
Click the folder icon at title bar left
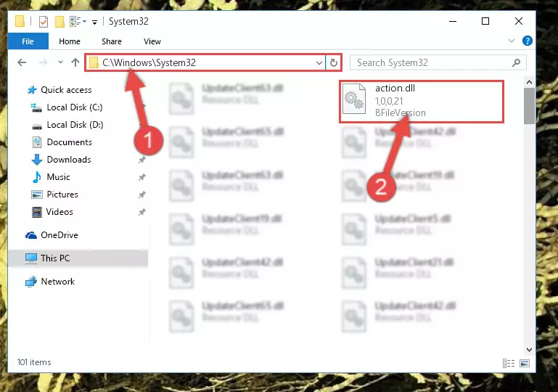[20, 21]
